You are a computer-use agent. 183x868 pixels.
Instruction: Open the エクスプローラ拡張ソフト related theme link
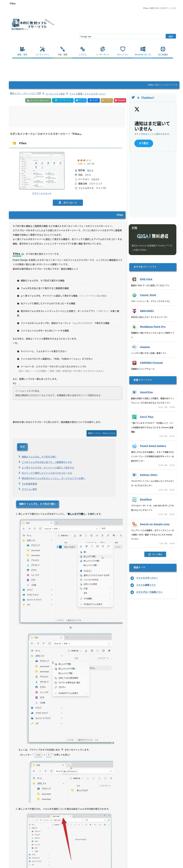[149, 592]
